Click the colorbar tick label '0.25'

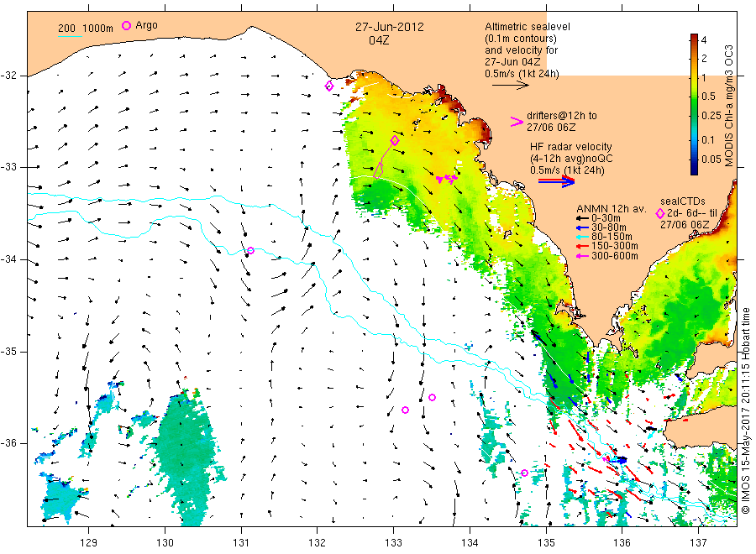tap(711, 115)
